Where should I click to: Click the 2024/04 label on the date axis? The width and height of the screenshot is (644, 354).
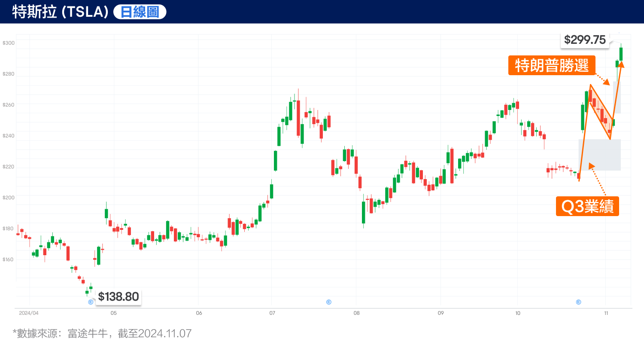29,314
